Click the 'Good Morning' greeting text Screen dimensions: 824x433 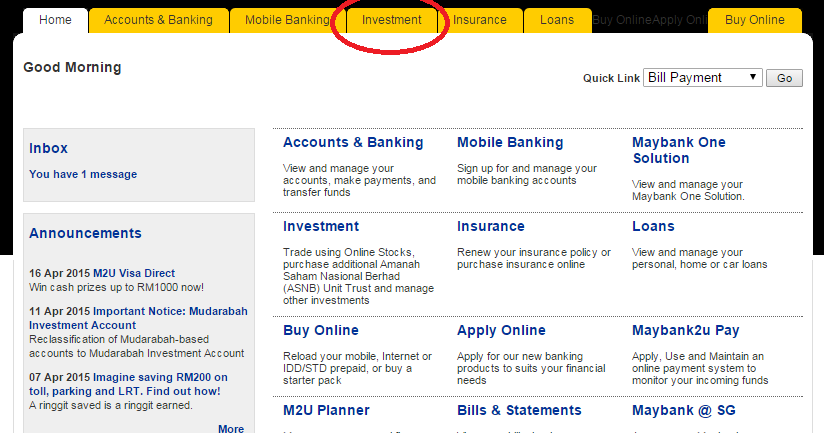coord(73,67)
